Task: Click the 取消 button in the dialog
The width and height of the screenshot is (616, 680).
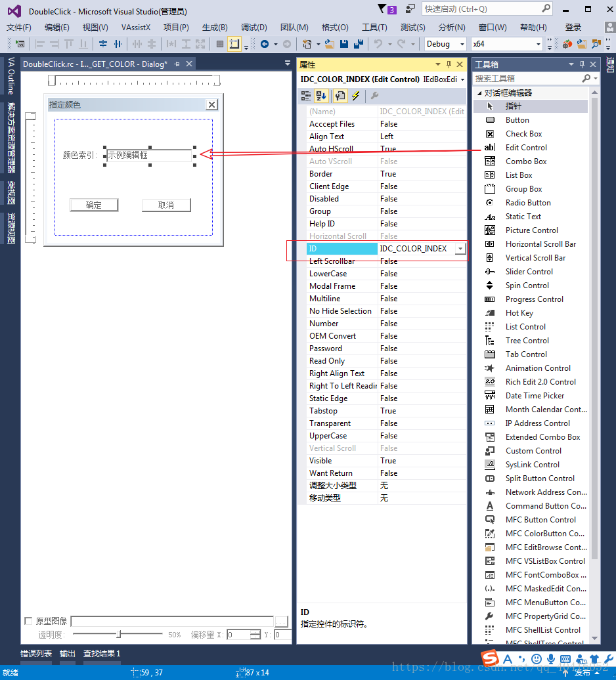Action: click(166, 205)
